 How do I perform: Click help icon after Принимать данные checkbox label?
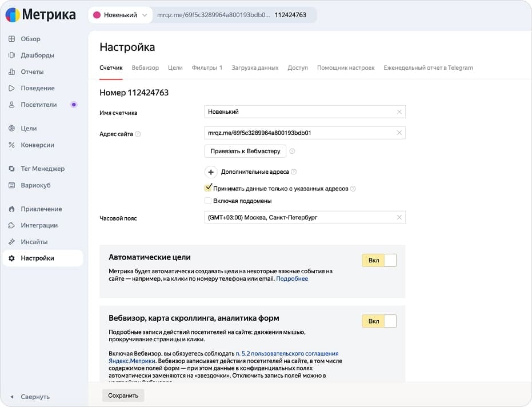pyautogui.click(x=353, y=189)
